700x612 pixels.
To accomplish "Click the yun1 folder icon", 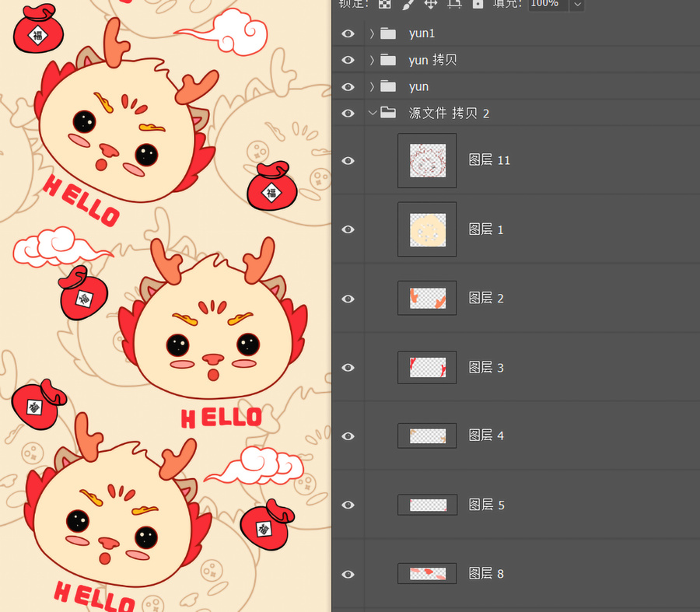I will point(388,33).
